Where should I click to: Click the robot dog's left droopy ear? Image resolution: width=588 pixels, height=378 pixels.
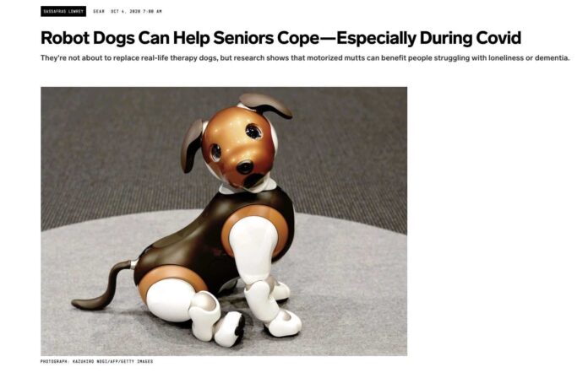[x=191, y=146]
